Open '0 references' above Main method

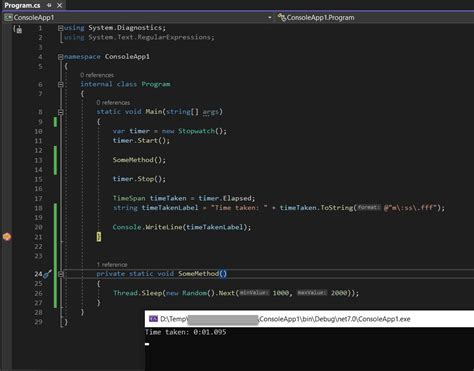[113, 102]
